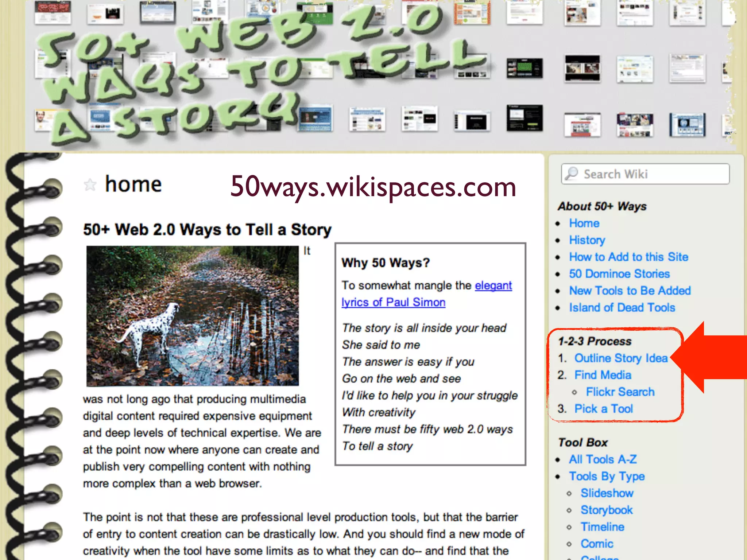Click lyric line 'To tell a story'
Screen dimensions: 747x560
point(378,446)
